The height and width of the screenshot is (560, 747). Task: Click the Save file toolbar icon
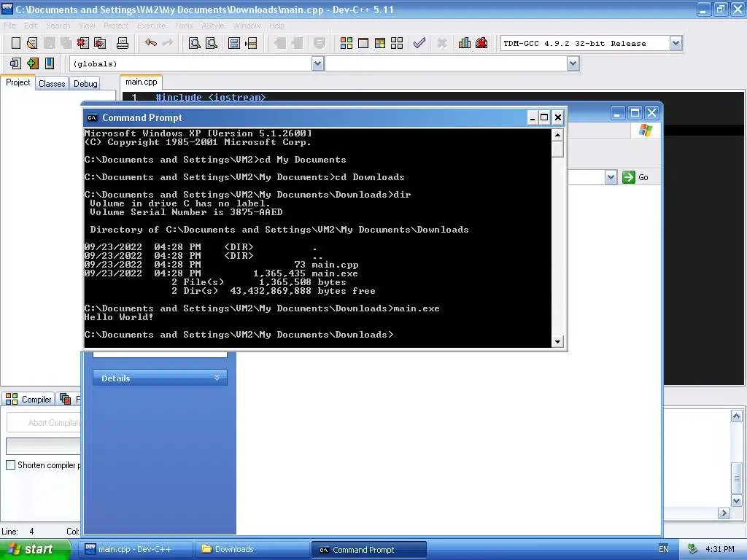click(50, 43)
